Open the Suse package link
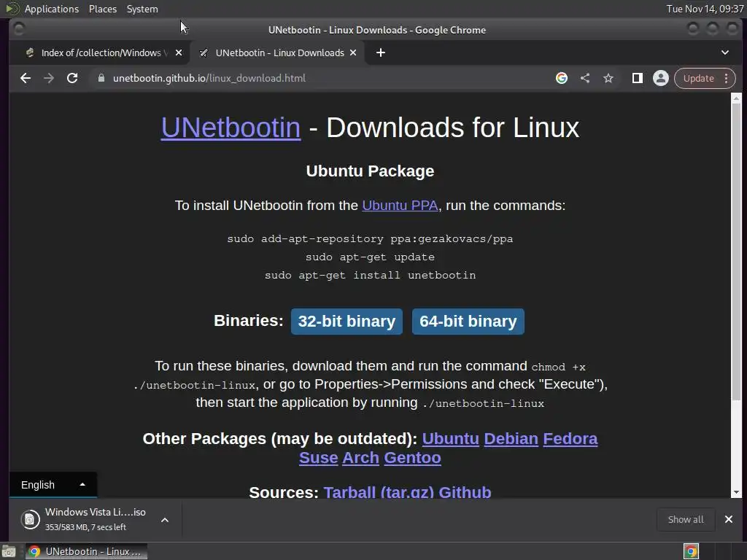Viewport: 747px width, 560px height. (x=318, y=458)
